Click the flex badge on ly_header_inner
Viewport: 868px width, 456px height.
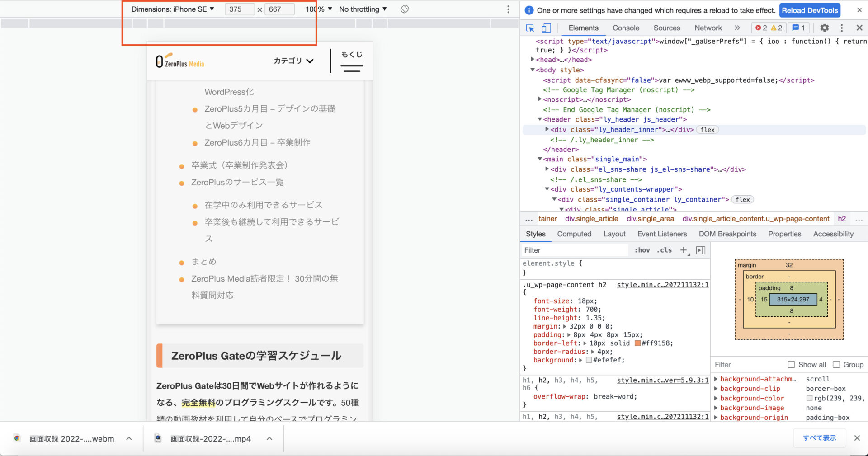(x=708, y=130)
